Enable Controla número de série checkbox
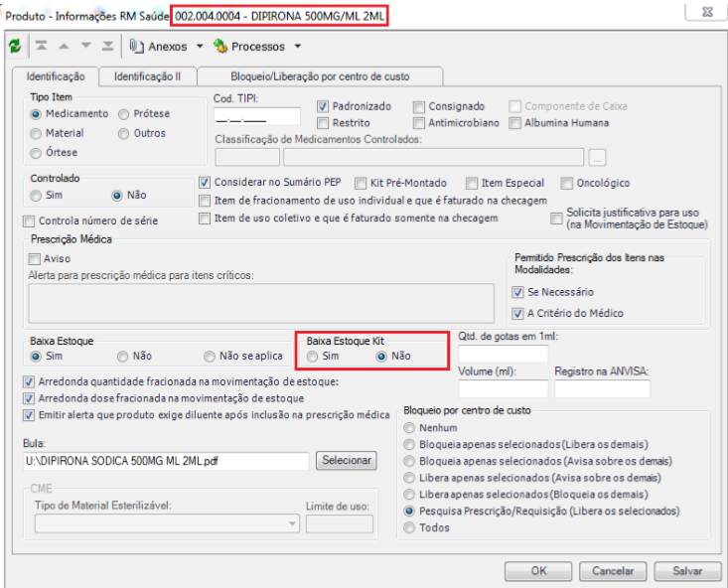The width and height of the screenshot is (728, 588). [x=29, y=221]
